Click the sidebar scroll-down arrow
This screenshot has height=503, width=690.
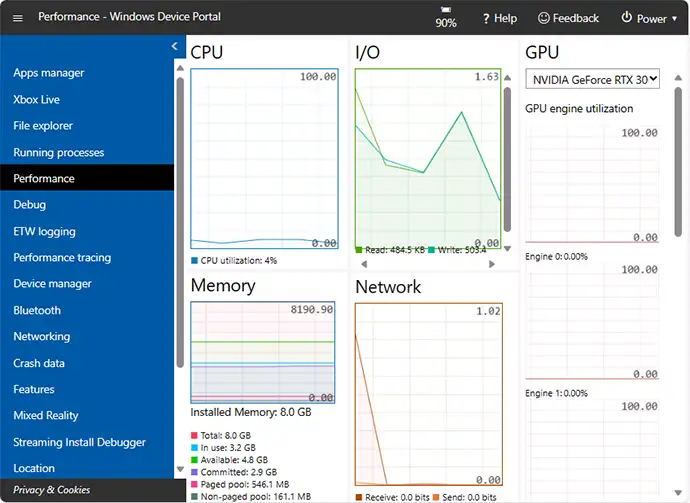click(180, 469)
